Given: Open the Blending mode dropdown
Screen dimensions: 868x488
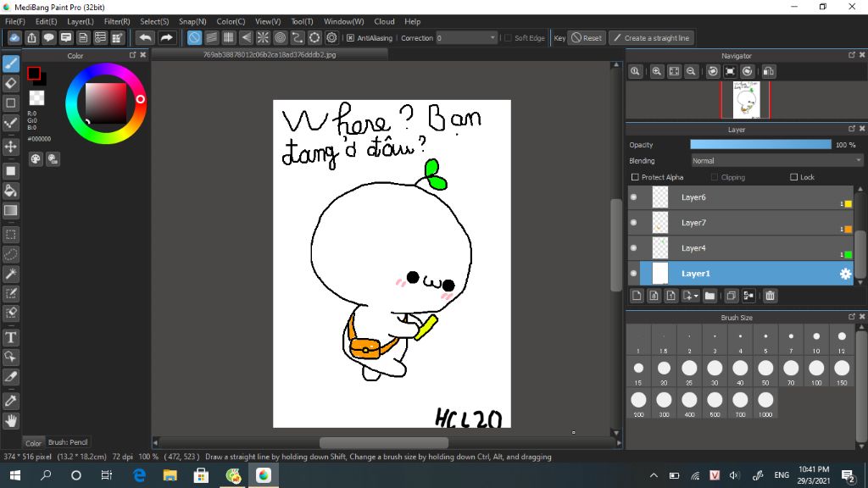Looking at the screenshot, I should (776, 161).
